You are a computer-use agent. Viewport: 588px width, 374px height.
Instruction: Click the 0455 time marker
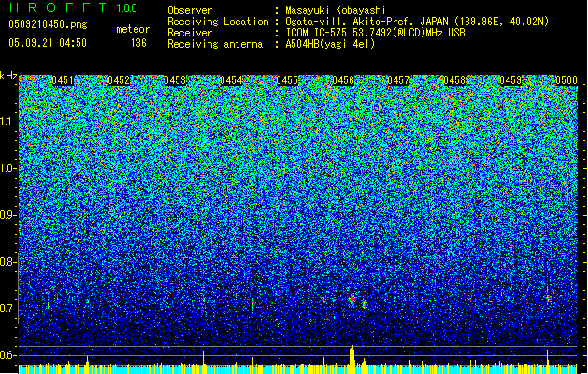(287, 80)
